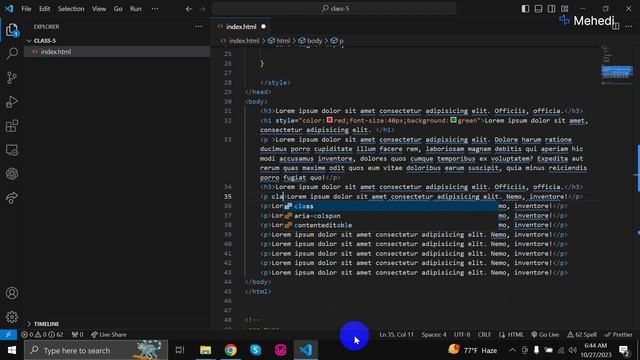Open Skype from the taskbar
The width and height of the screenshot is (640, 360).
click(256, 350)
